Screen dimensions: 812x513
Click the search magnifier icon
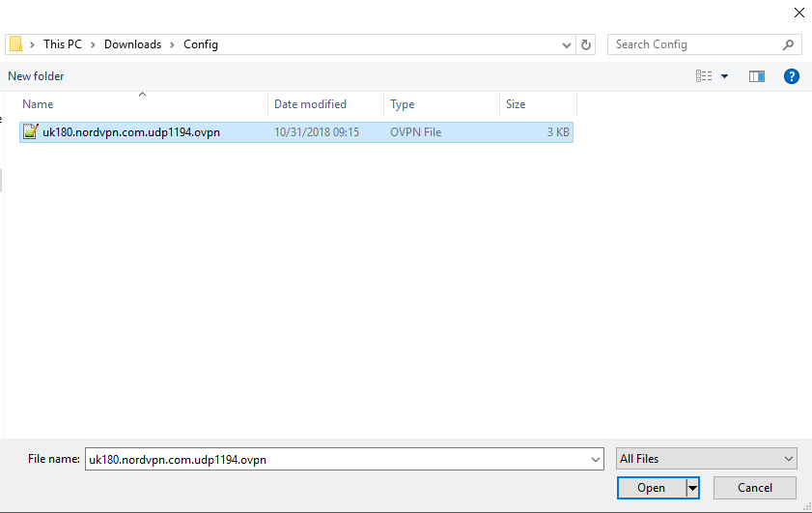[x=788, y=44]
